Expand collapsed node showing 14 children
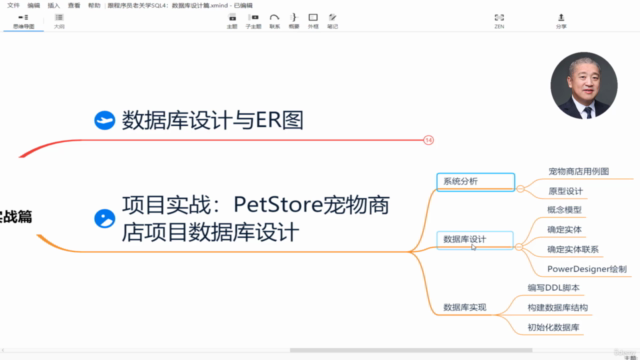The width and height of the screenshot is (640, 360). click(x=428, y=140)
